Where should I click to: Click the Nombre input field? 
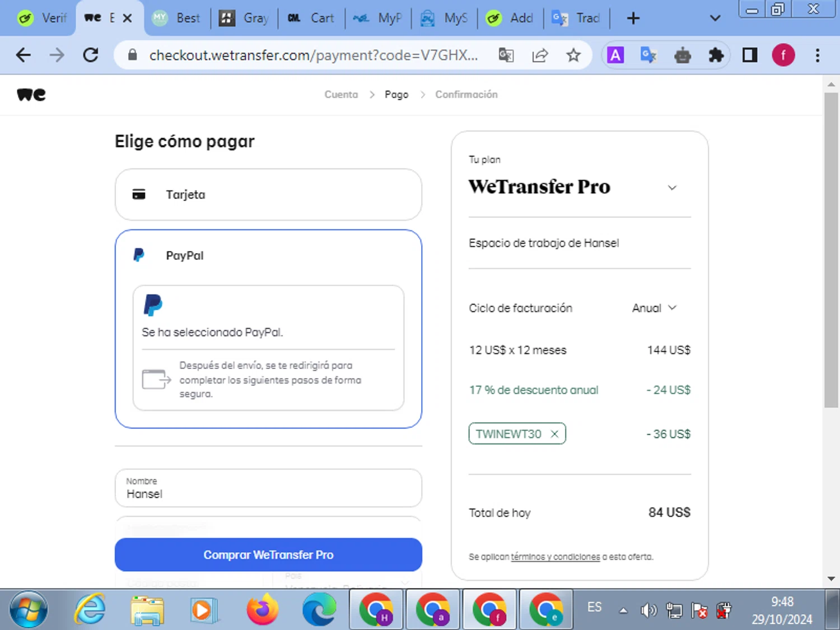pos(268,488)
